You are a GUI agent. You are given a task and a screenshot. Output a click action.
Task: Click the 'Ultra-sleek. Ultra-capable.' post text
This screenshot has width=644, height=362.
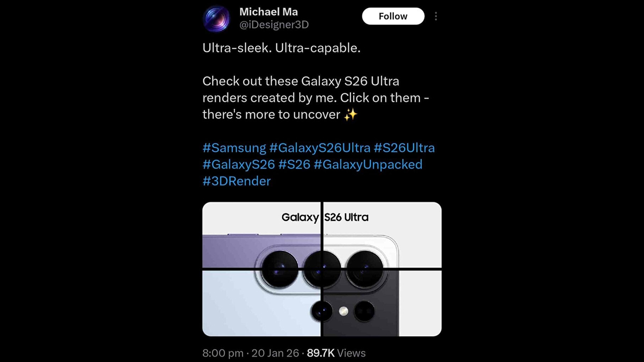[282, 48]
